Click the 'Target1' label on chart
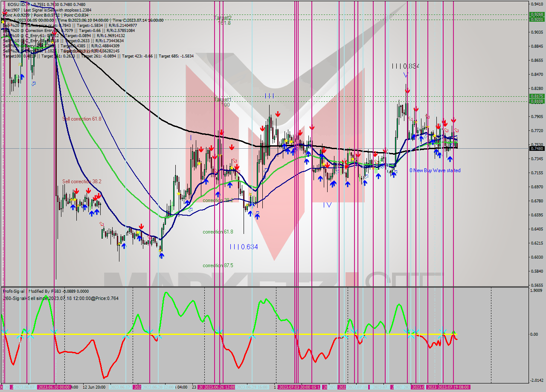The image size is (546, 392). (x=222, y=100)
